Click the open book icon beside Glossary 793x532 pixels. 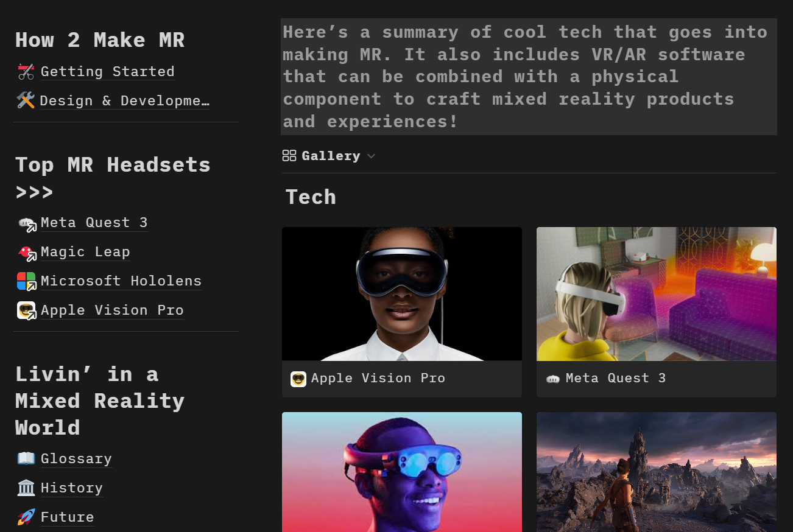coord(26,458)
